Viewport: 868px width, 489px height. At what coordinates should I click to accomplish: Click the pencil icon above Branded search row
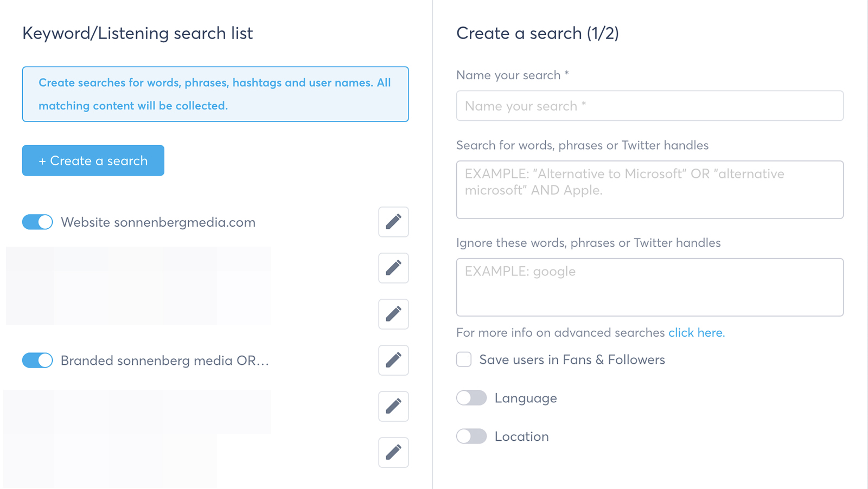click(x=393, y=314)
